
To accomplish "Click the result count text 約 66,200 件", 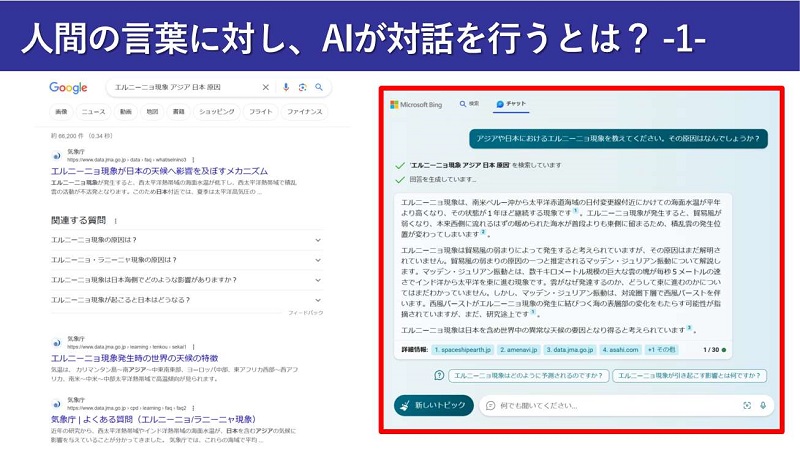I will (x=82, y=136).
